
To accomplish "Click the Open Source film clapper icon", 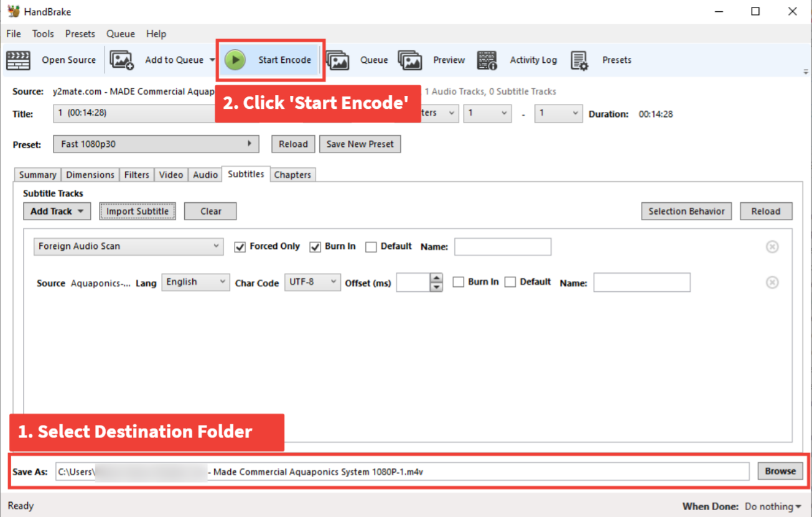I will pyautogui.click(x=18, y=60).
